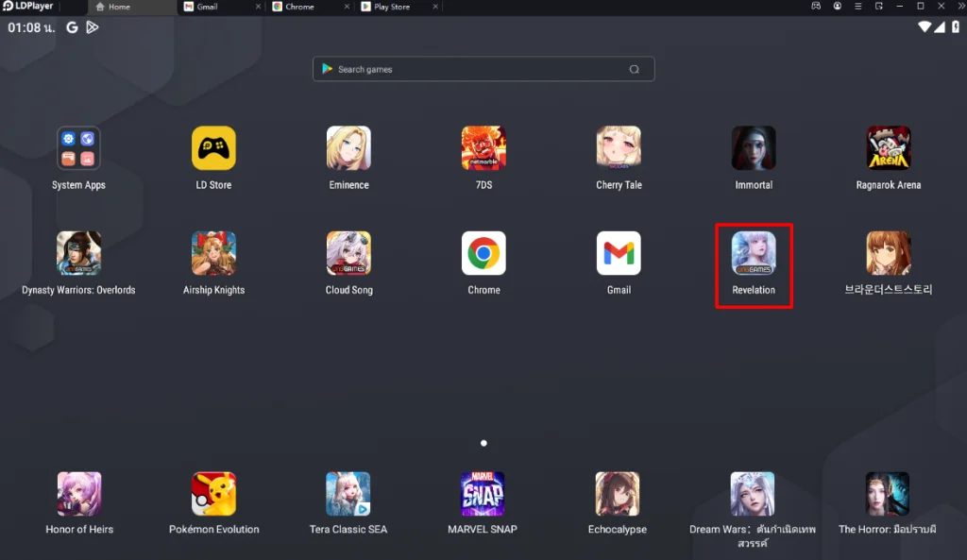Image resolution: width=967 pixels, height=560 pixels.
Task: Close the Gmail tab
Action: 259,7
